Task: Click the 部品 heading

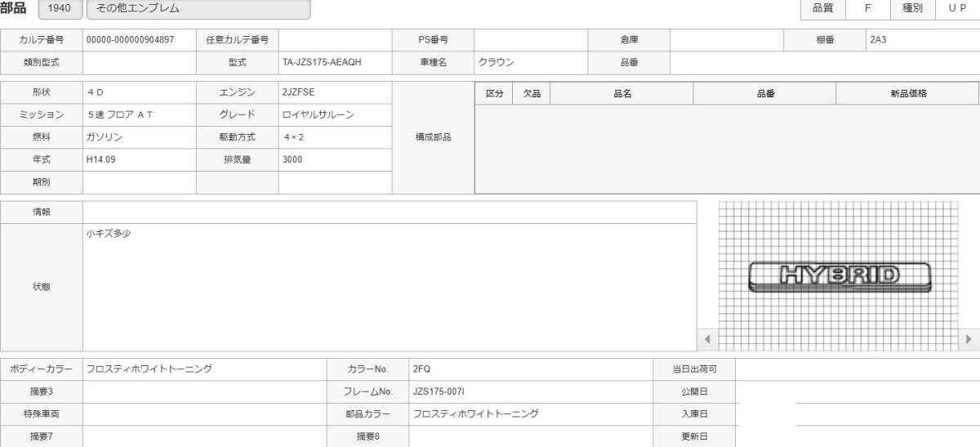Action: click(13, 8)
